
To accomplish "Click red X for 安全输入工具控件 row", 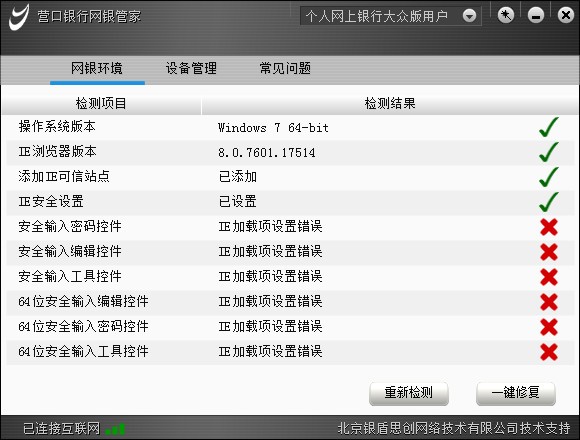I will point(549,277).
